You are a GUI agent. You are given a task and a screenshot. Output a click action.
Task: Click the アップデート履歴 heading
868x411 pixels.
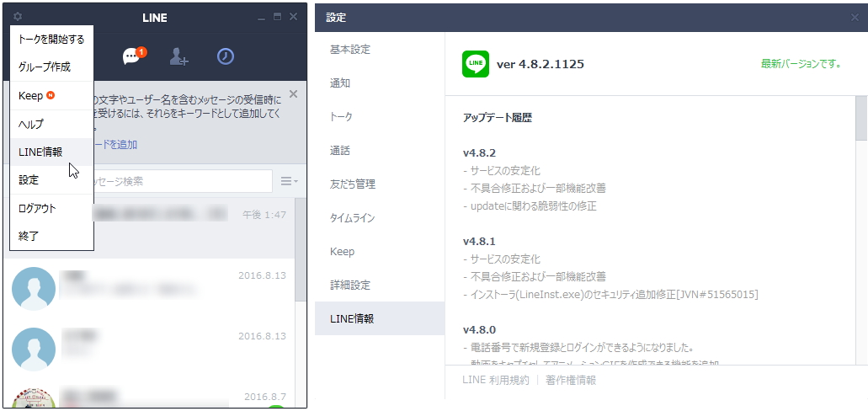497,118
